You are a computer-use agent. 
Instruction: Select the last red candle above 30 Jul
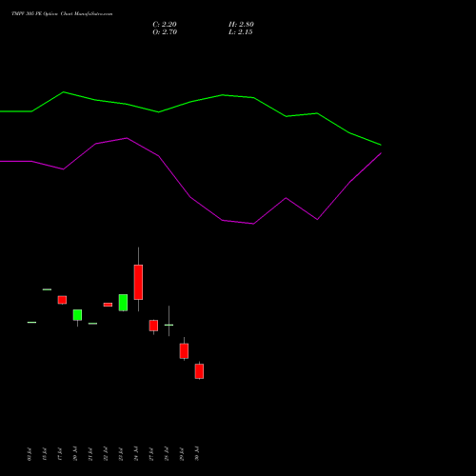199,371
